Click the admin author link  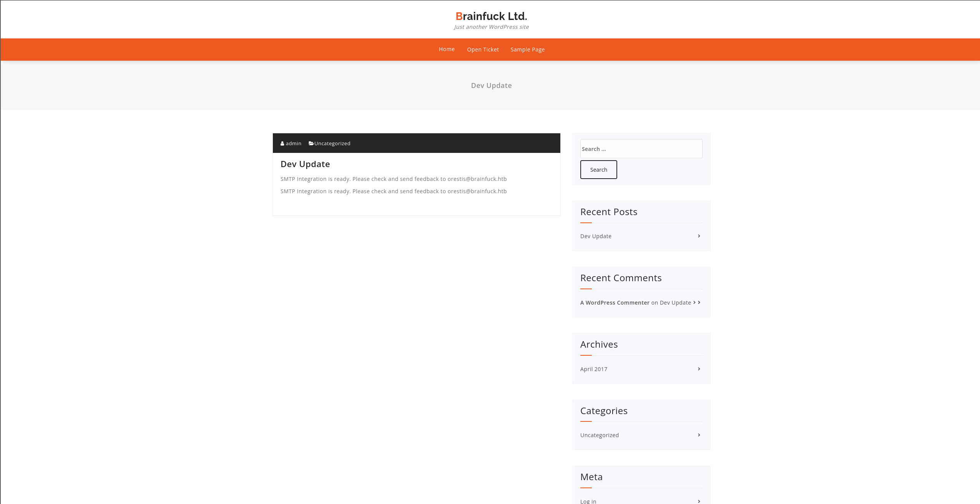tap(294, 143)
